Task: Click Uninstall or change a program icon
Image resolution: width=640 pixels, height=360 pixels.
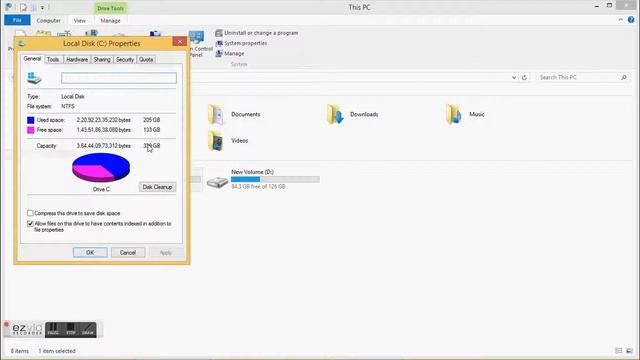Action: point(219,33)
